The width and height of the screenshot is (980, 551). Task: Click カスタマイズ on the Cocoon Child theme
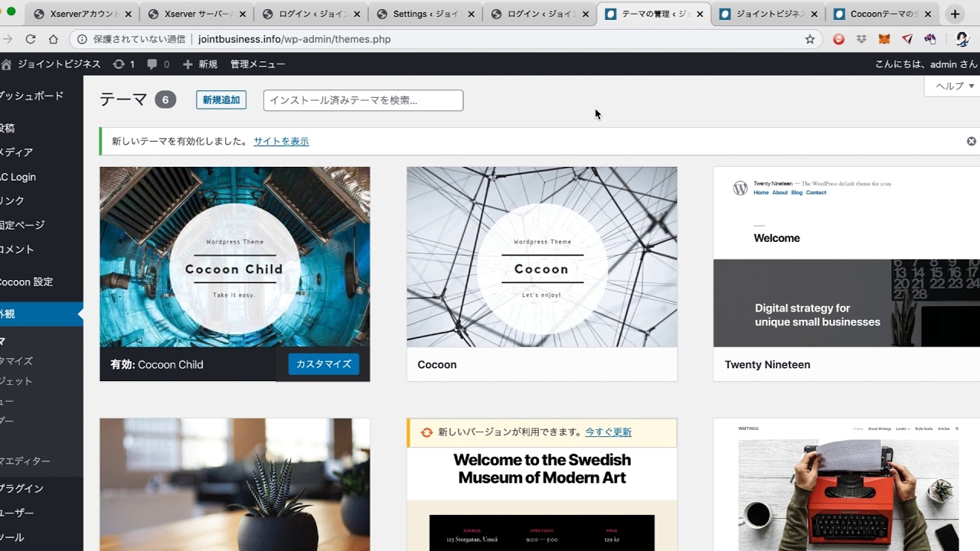[324, 364]
